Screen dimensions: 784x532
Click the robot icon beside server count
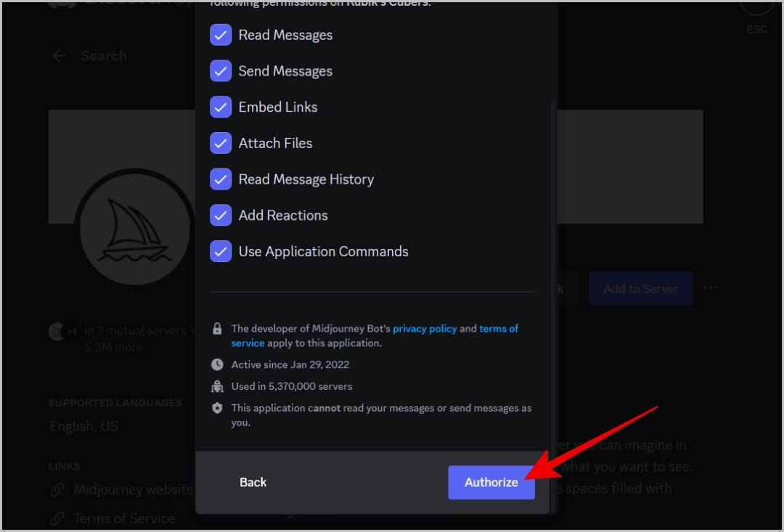click(217, 387)
